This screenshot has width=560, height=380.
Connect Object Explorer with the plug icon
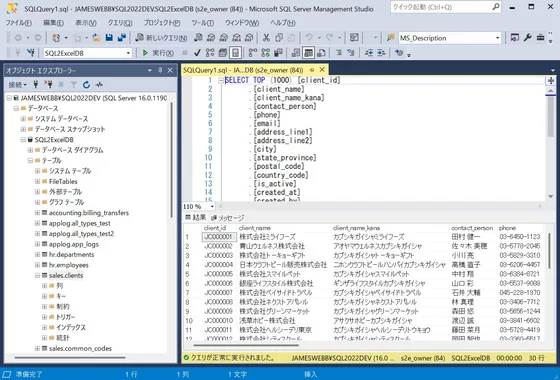tap(36, 85)
